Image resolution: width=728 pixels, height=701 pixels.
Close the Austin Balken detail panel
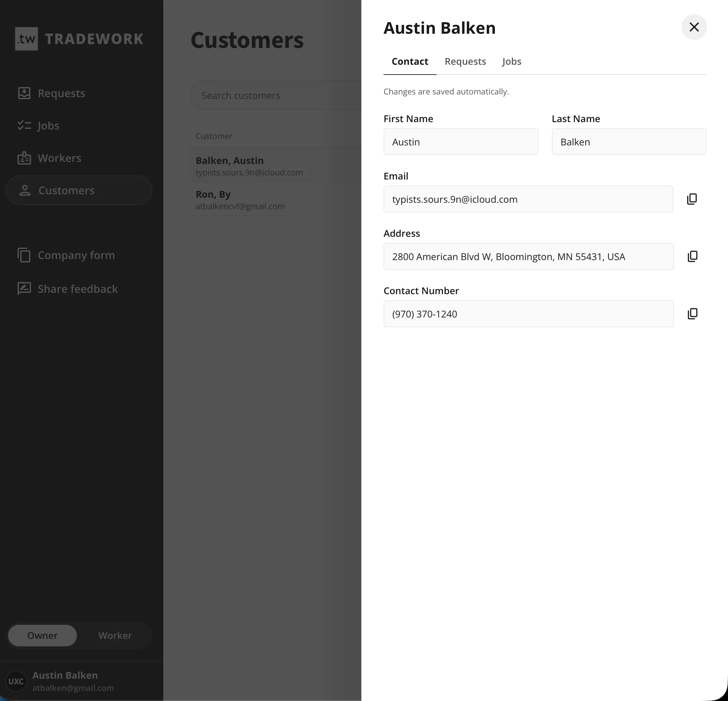point(694,27)
